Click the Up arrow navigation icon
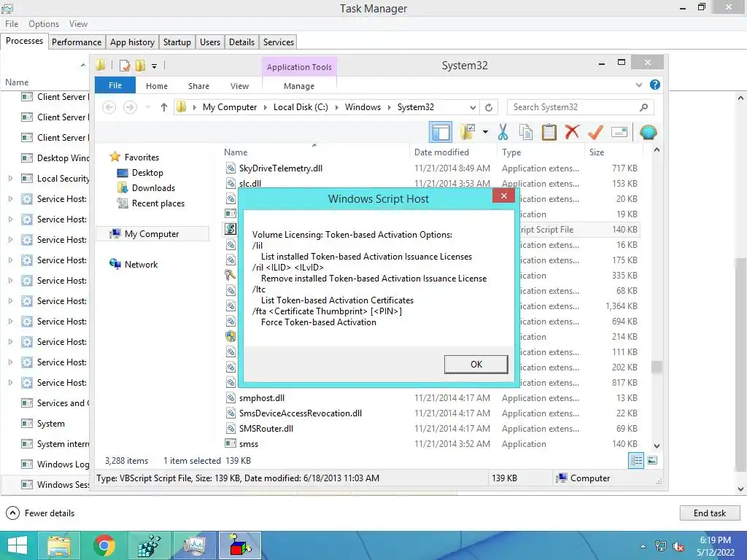 tap(164, 107)
